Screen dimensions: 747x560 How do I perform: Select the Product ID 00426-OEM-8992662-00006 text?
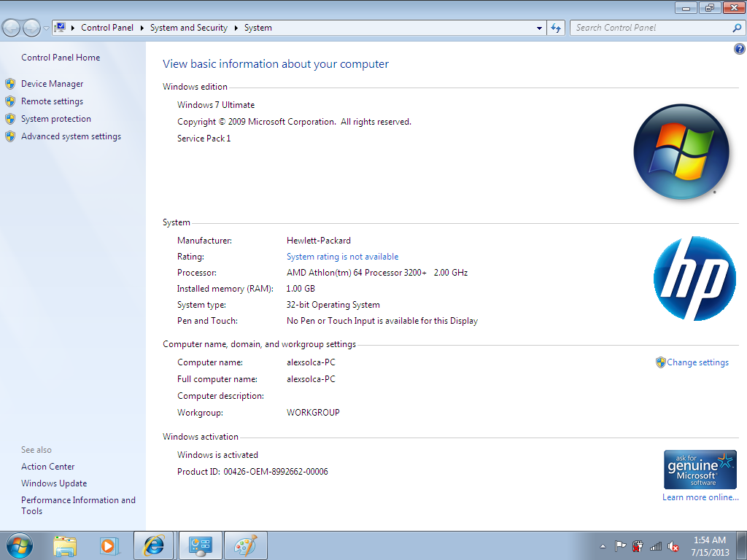(275, 472)
